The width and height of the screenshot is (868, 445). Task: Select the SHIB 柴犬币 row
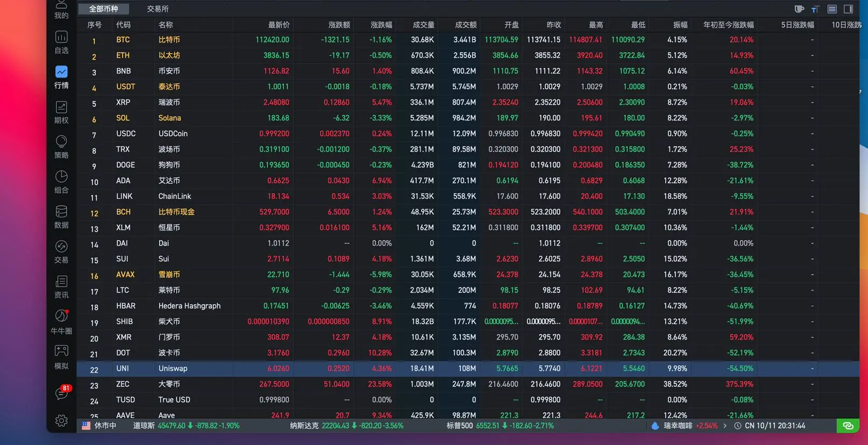(x=468, y=321)
